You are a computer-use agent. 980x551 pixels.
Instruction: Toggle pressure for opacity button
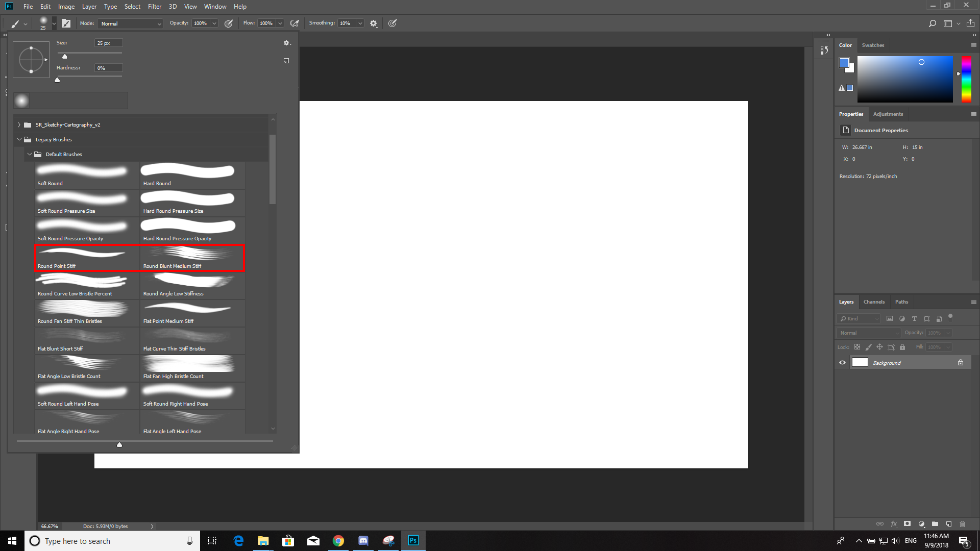229,23
